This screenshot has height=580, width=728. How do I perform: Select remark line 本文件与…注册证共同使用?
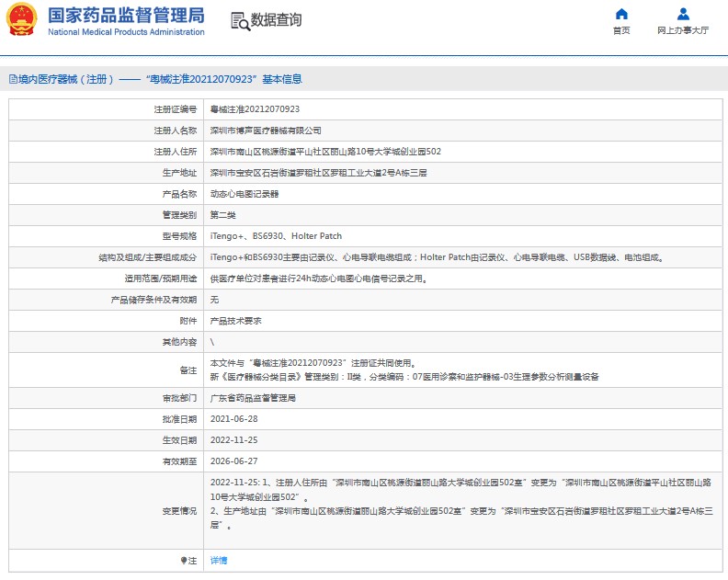[x=313, y=363]
